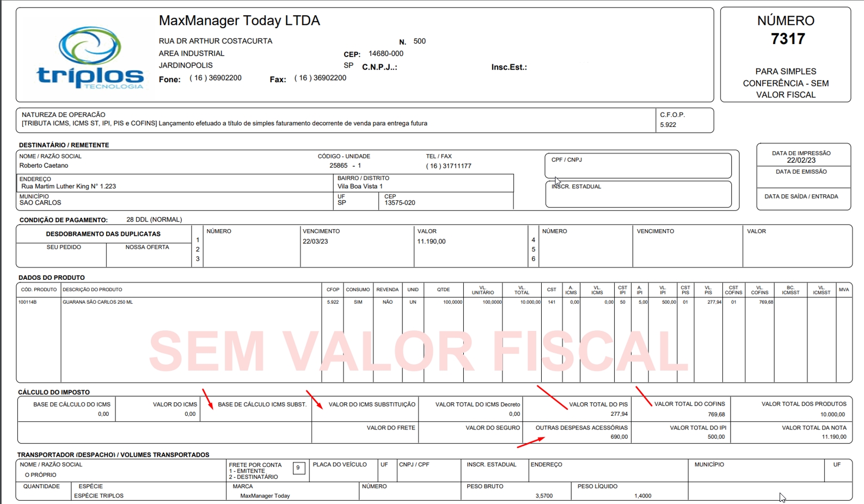
Task: Click recipient phone '( 16 ) 31711177'
Action: 449,166
